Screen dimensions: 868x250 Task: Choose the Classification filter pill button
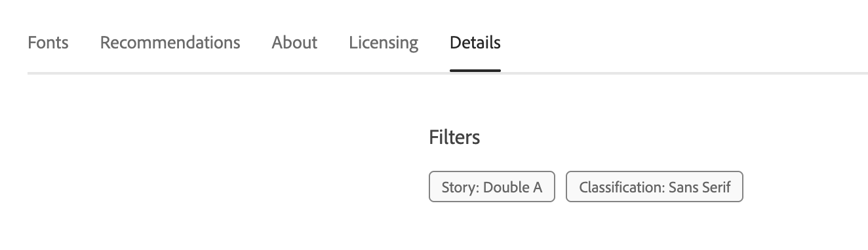click(654, 187)
